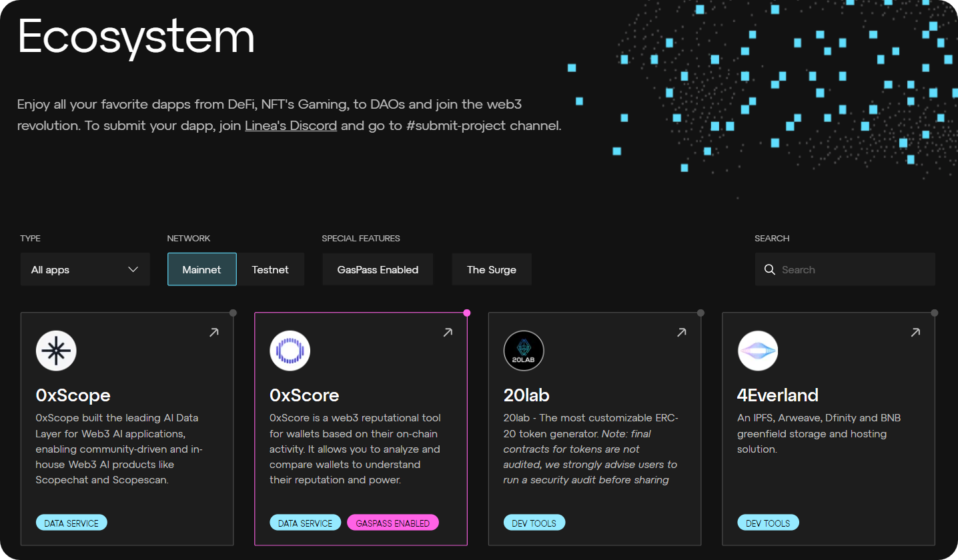Click 4Everland's DEV TOOLS tag
This screenshot has height=560, width=958.
pos(769,523)
